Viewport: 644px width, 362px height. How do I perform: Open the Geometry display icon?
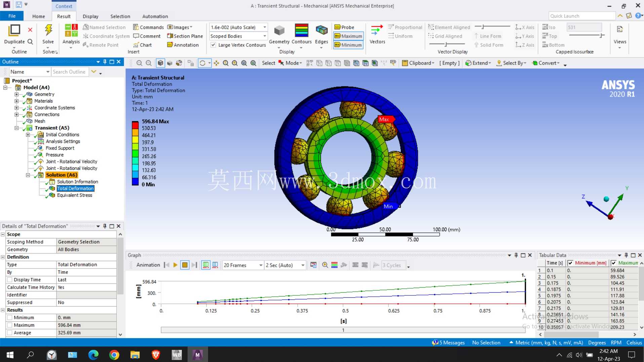click(279, 31)
